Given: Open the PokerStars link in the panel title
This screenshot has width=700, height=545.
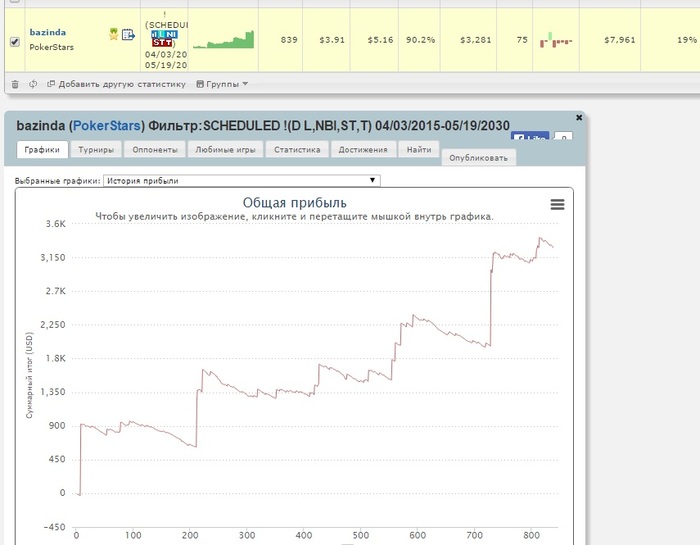Looking at the screenshot, I should pos(107,125).
